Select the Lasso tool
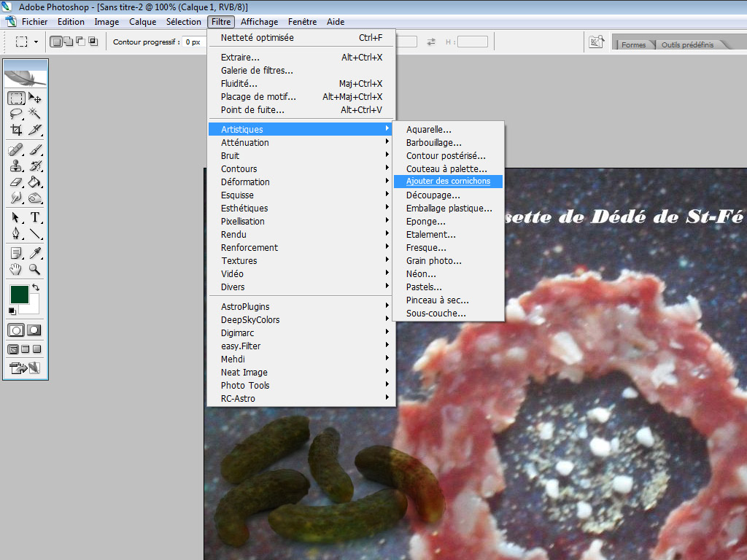Viewport: 747px width, 560px height. tap(16, 114)
